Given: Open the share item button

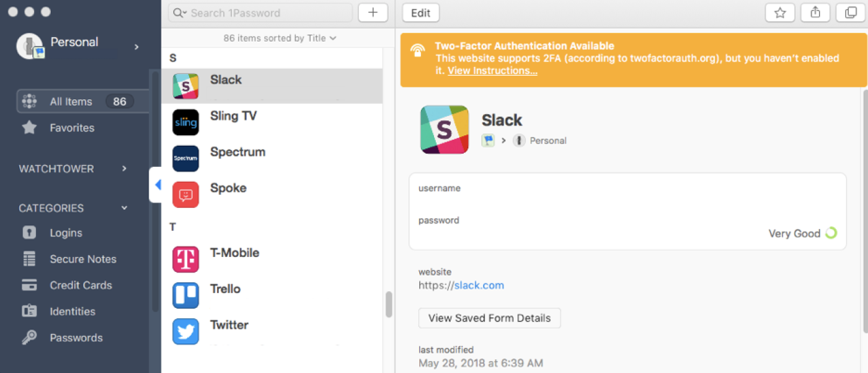Looking at the screenshot, I should [815, 12].
